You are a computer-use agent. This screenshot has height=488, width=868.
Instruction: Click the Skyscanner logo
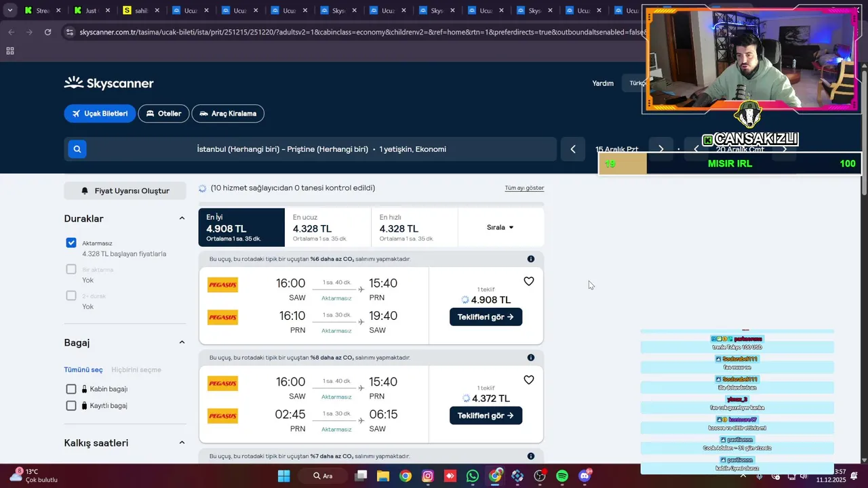tap(109, 83)
